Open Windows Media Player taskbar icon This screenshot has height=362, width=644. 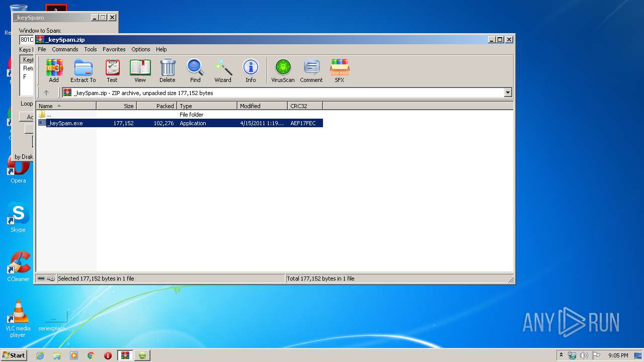click(74, 355)
